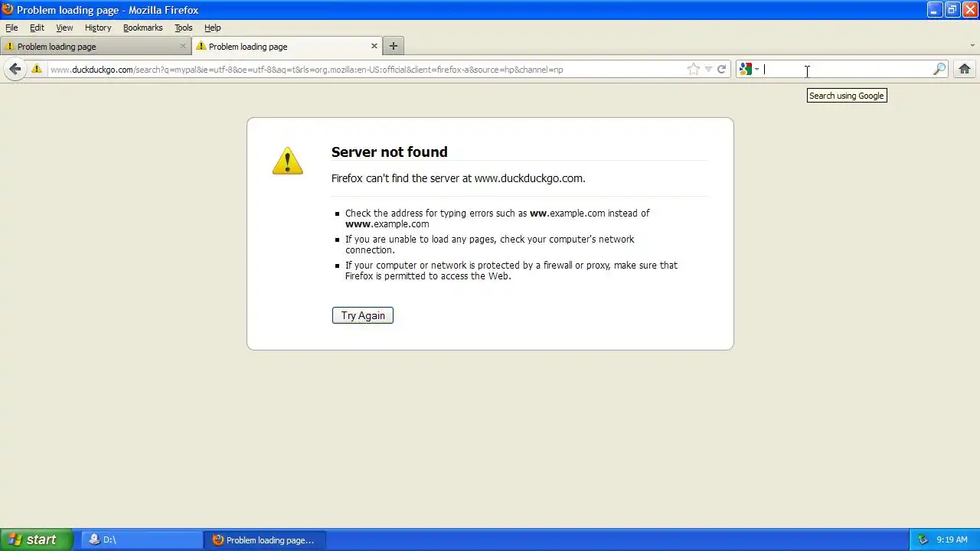Reload the page using the refresh icon
The width and height of the screenshot is (980, 551).
pyautogui.click(x=721, y=69)
